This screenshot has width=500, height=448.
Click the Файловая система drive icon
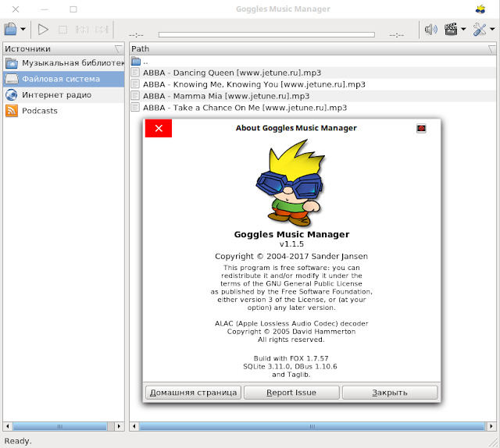(12, 79)
